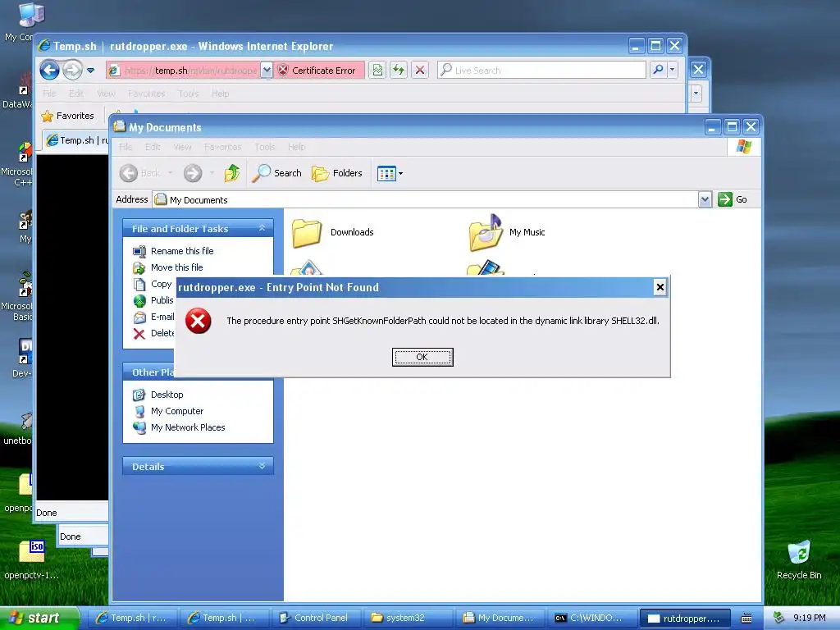Image resolution: width=840 pixels, height=630 pixels.
Task: Open Internet Explorer File menu
Action: 49,94
